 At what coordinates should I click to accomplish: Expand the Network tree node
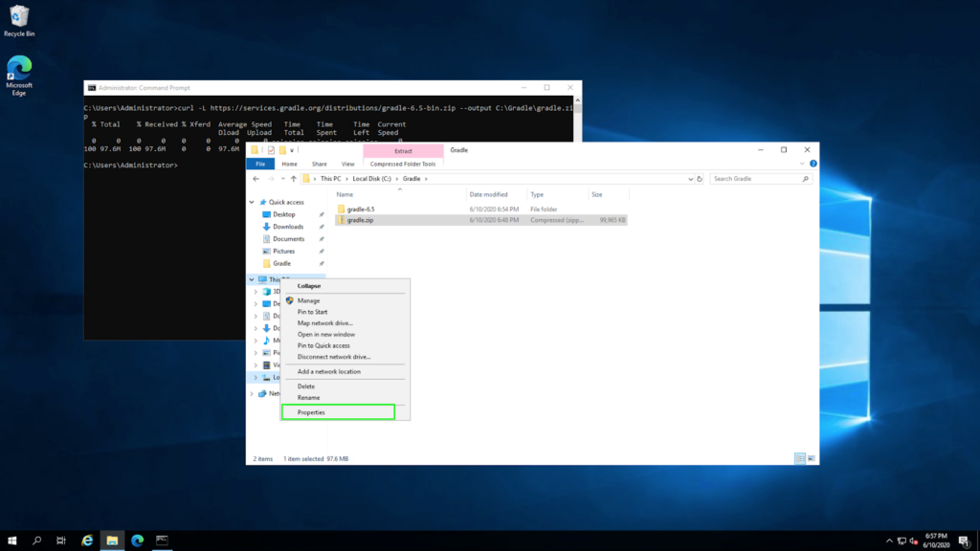click(x=252, y=393)
